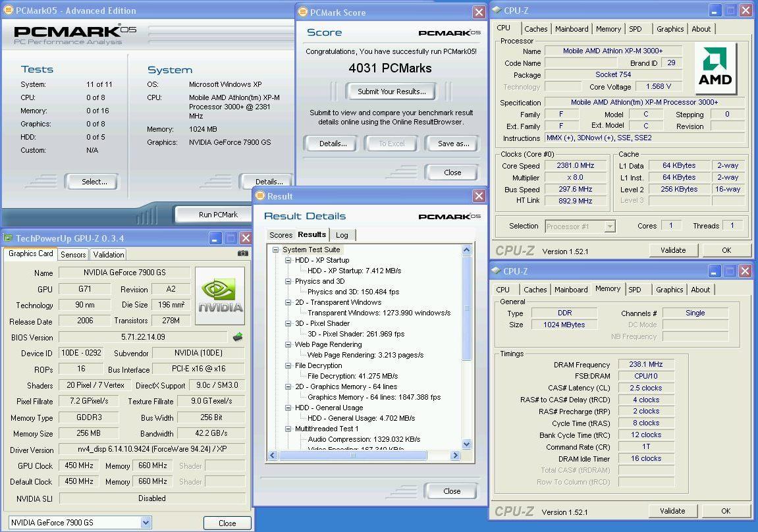Collapse the HDD - XP Startup node
758x532 pixels.
coord(288,261)
